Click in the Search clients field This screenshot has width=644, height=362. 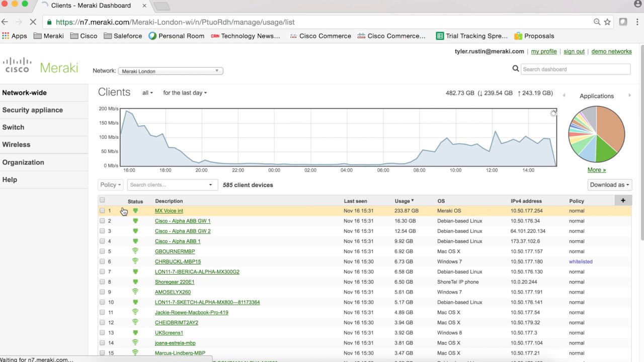coord(168,185)
